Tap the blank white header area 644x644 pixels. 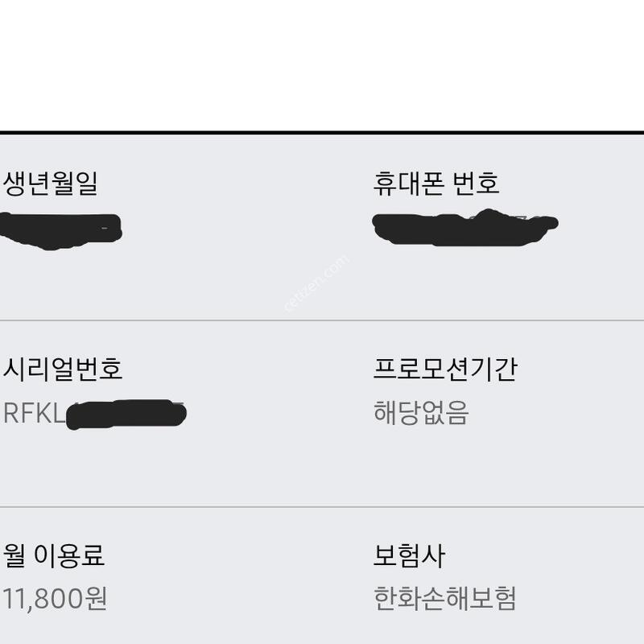coord(322,65)
